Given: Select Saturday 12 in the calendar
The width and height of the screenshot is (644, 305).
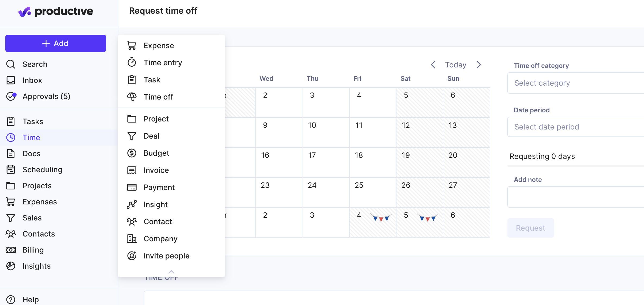Looking at the screenshot, I should (419, 132).
